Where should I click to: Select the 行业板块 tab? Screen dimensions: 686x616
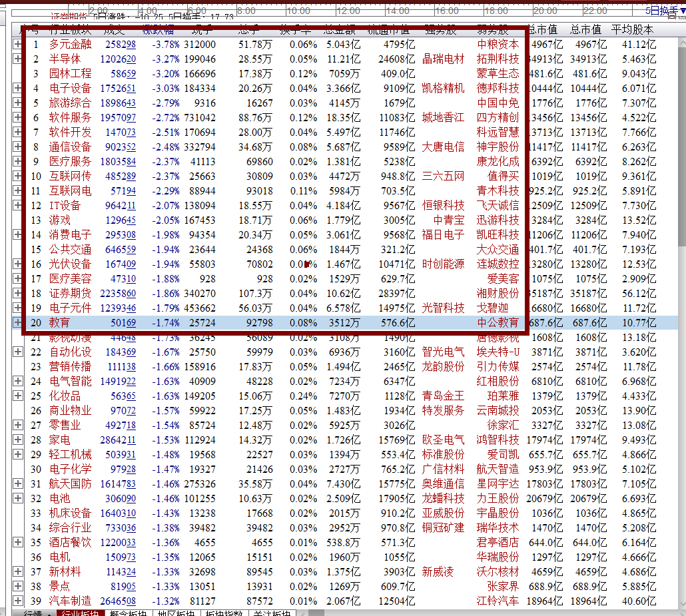[81, 613]
